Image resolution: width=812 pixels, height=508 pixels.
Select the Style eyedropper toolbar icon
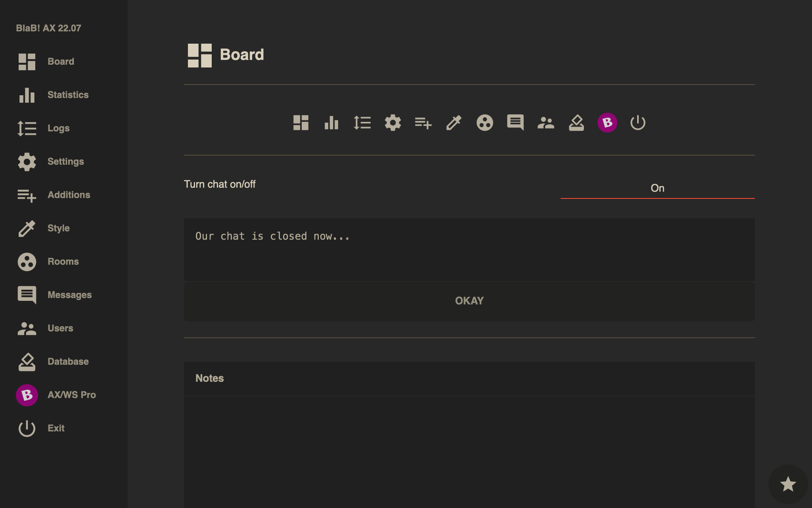click(x=454, y=123)
